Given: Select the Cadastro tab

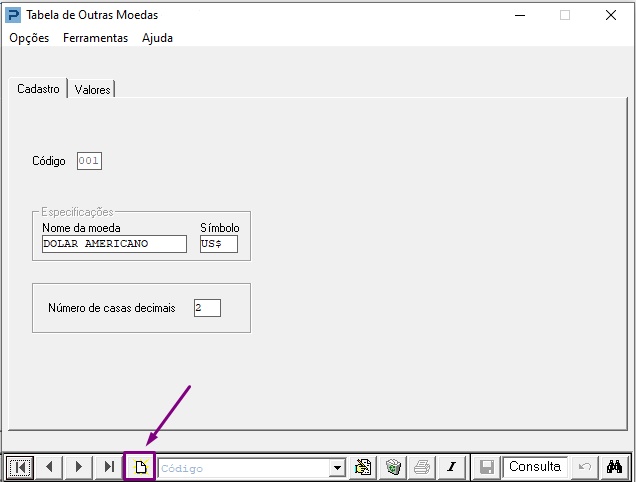Looking at the screenshot, I should pos(38,88).
